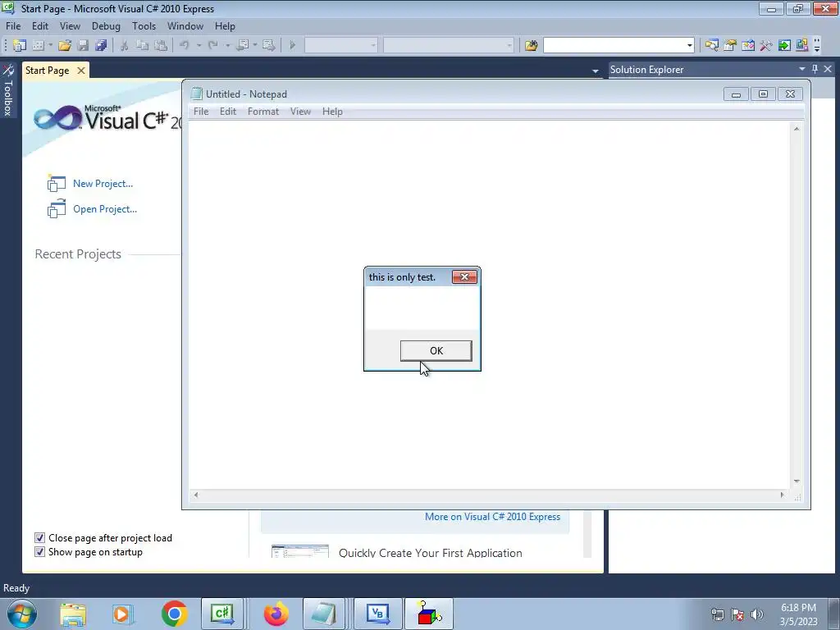Open the Add New Item dropdown arrow
Viewport: 840px width, 630px height.
(50, 46)
